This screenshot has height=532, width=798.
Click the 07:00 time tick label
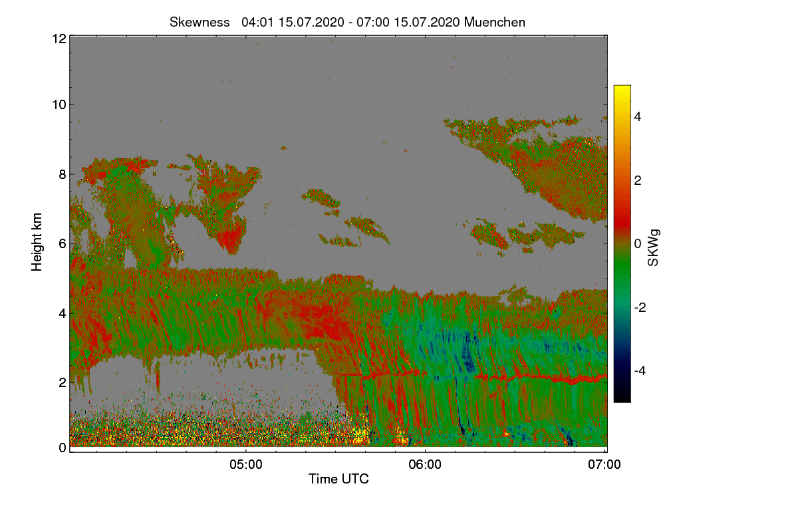(604, 465)
